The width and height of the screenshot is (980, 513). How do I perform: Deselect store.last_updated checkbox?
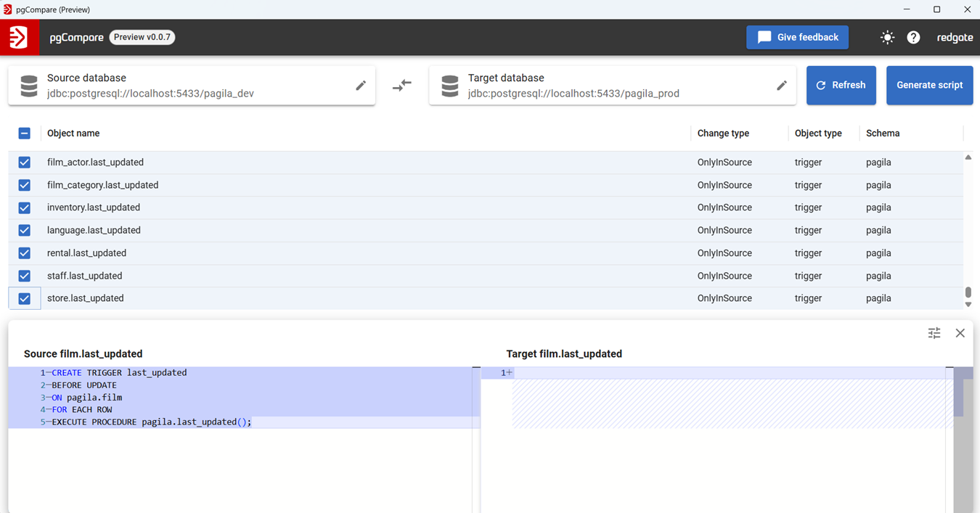24,298
